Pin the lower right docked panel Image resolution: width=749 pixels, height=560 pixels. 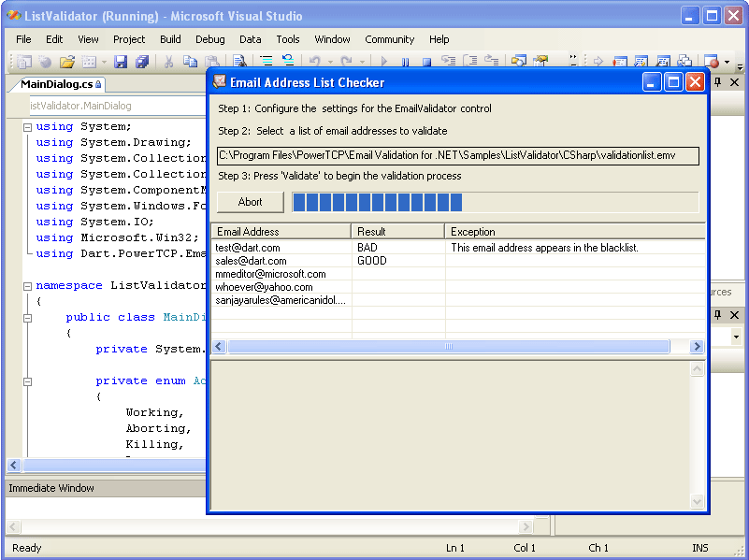(x=717, y=315)
